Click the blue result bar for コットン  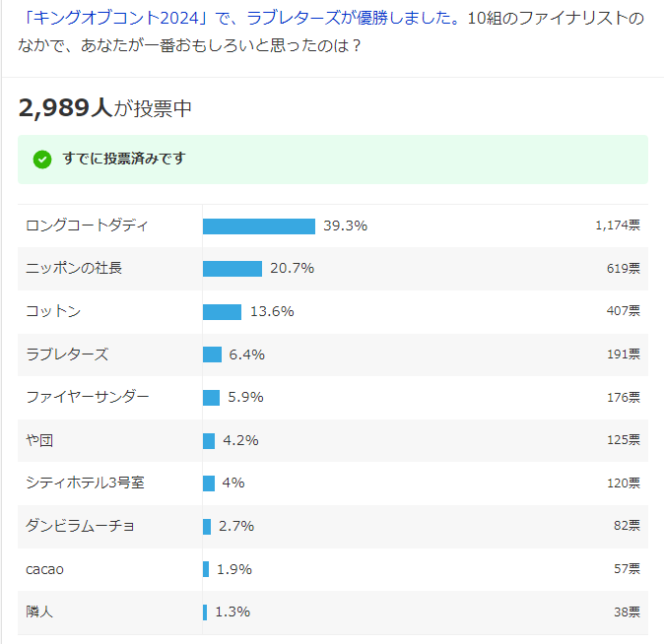(222, 311)
